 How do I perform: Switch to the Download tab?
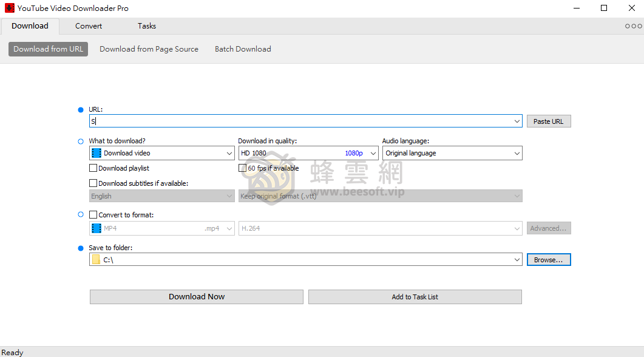click(30, 26)
